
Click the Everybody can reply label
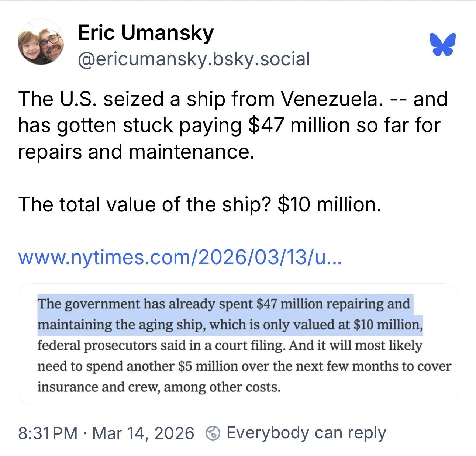pos(306,433)
